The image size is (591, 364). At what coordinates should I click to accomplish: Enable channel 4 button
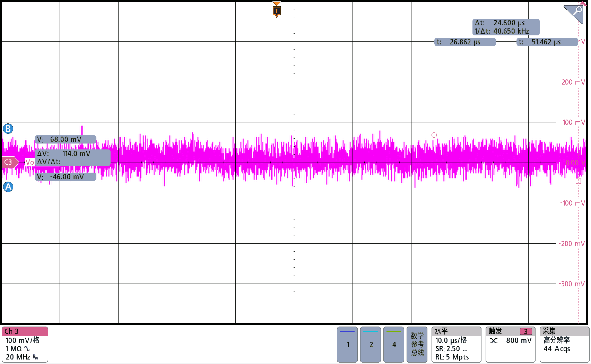click(394, 345)
